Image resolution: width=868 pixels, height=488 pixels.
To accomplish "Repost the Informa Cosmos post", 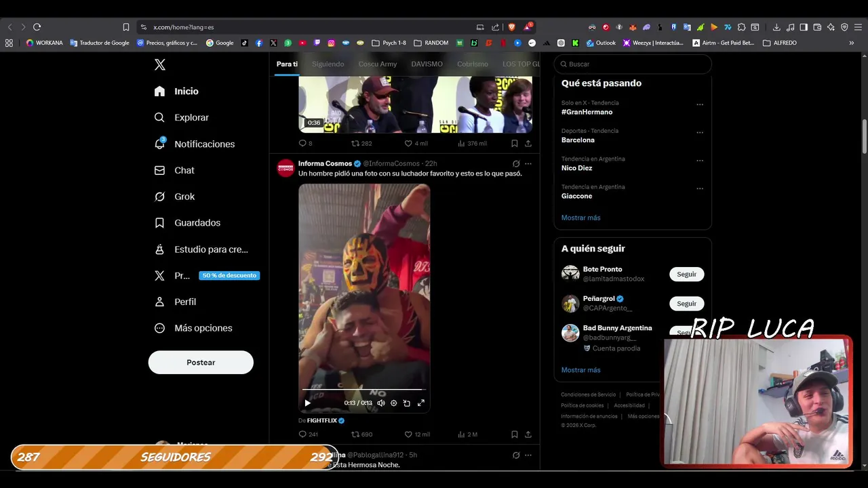I will 361,434.
